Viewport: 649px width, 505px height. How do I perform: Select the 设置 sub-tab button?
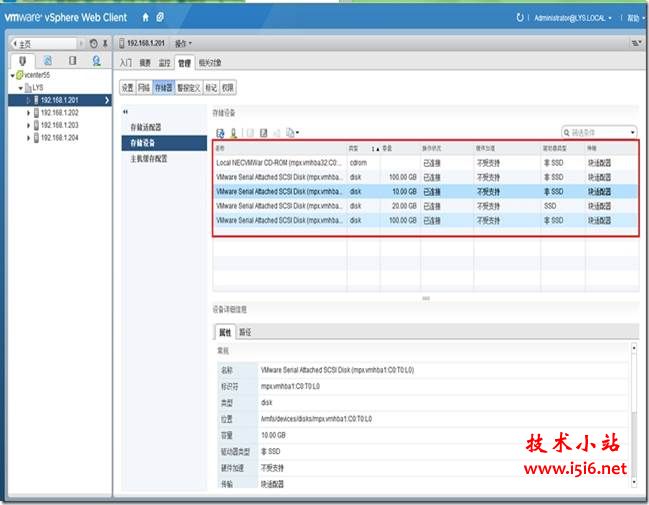128,88
